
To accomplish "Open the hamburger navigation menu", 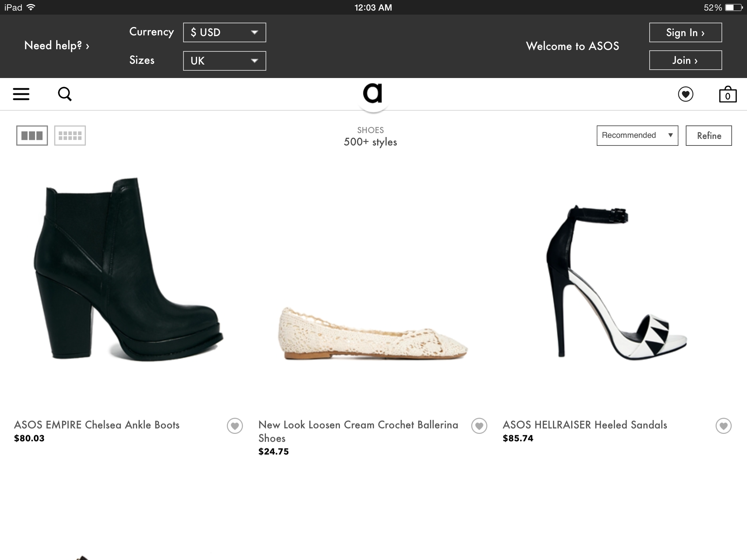I will [21, 94].
